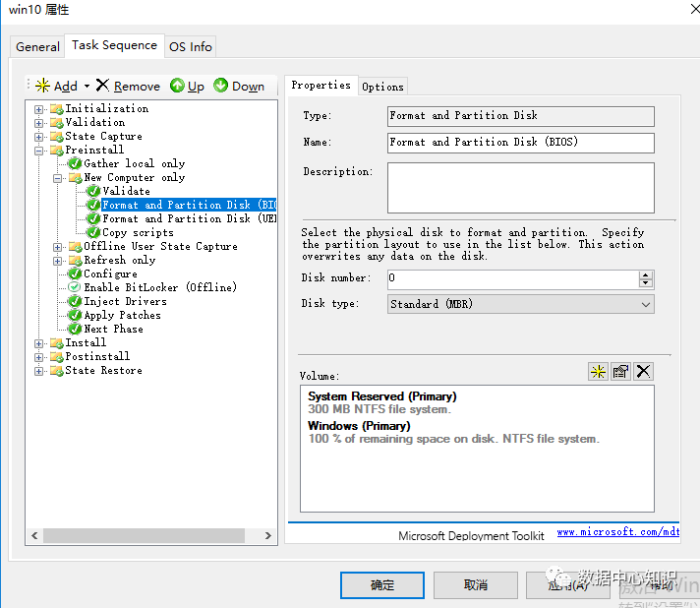This screenshot has height=608, width=700.
Task: Click the Postinstall folder icon
Action: [57, 357]
